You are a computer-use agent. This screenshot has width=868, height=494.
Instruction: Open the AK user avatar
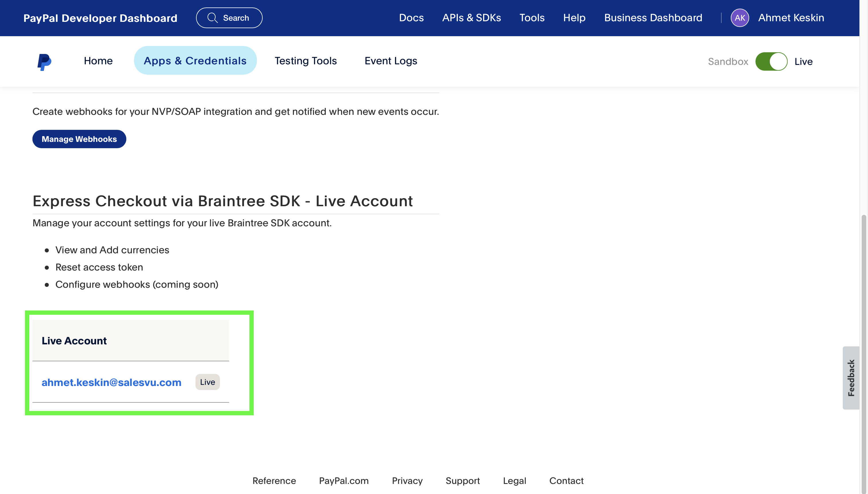point(739,18)
